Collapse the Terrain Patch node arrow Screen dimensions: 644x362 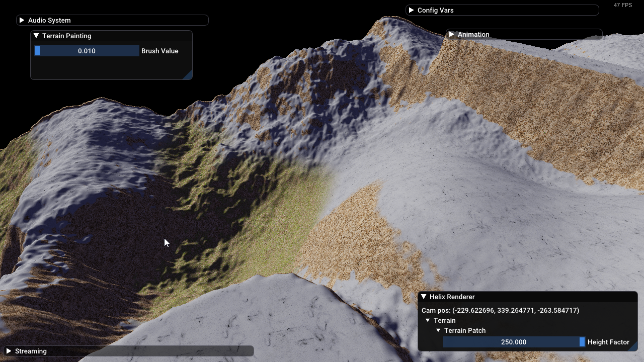[x=438, y=330]
